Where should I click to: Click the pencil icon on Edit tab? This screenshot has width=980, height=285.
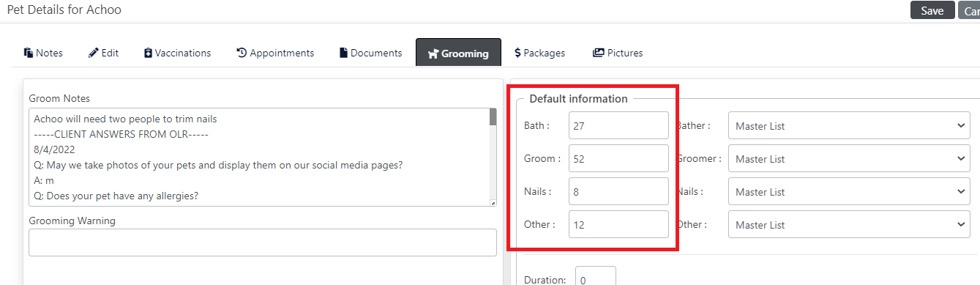coord(94,53)
